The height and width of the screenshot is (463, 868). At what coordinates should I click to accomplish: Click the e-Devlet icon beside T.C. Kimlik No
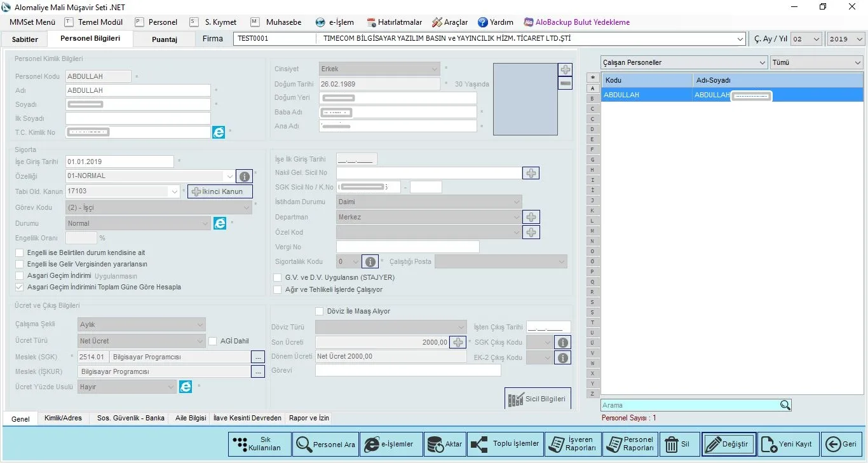click(x=219, y=132)
